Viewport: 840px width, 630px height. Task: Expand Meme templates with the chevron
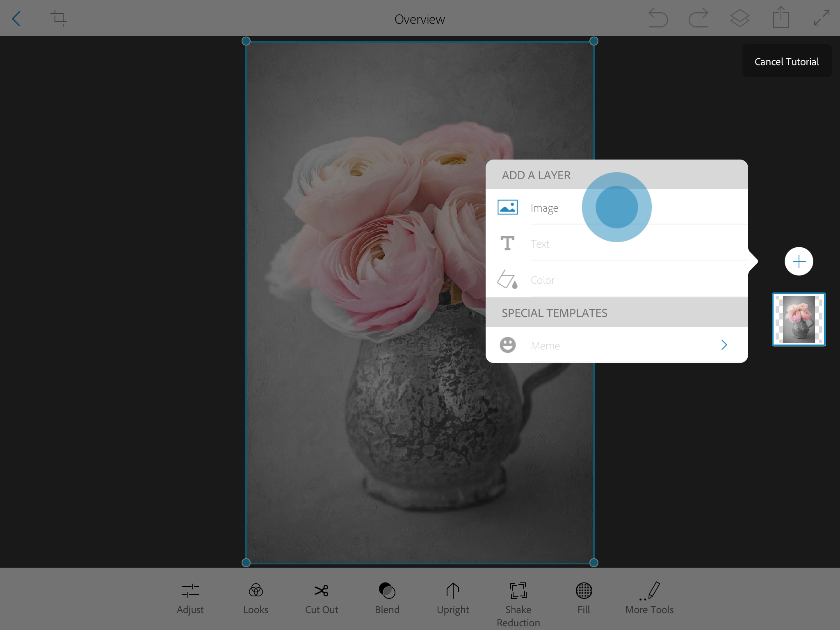(x=724, y=345)
